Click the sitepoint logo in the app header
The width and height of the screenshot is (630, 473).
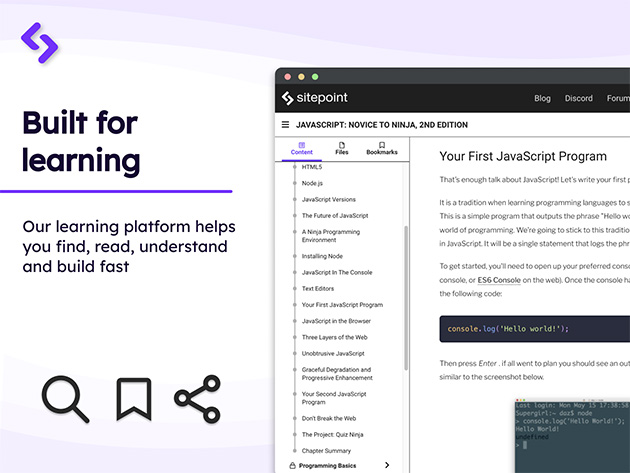point(314,98)
